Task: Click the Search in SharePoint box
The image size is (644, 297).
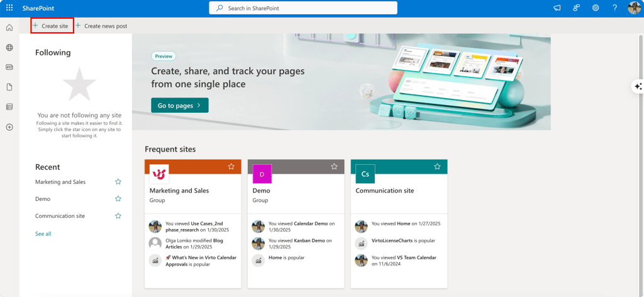Action: [303, 8]
